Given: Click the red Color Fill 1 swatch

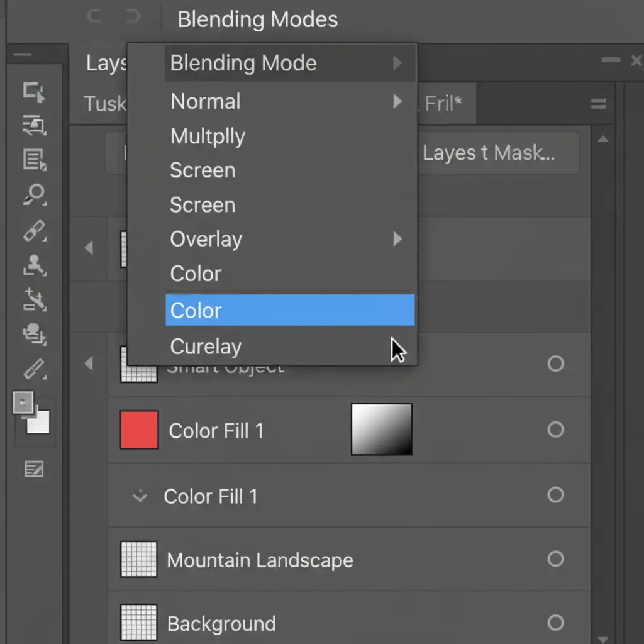Looking at the screenshot, I should point(139,430).
